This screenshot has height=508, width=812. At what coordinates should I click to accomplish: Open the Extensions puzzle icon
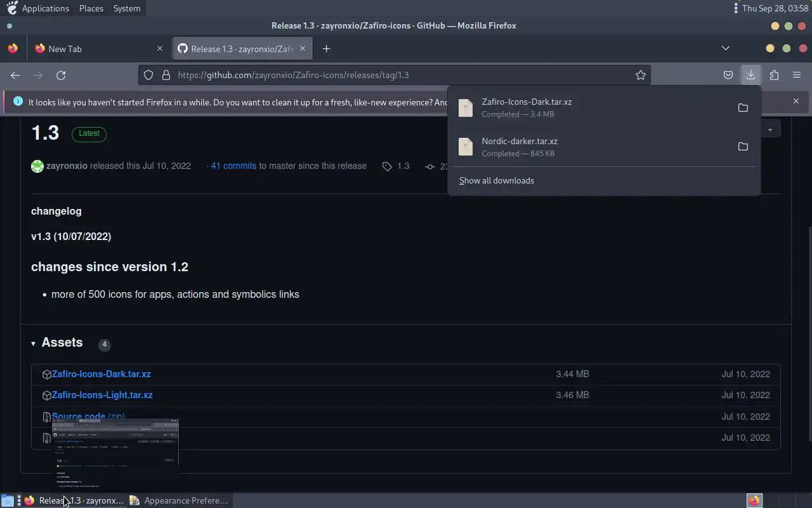tap(774, 75)
